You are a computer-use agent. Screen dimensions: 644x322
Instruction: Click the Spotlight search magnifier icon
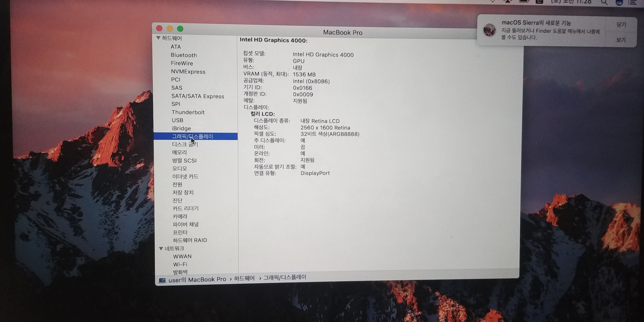[x=604, y=2]
